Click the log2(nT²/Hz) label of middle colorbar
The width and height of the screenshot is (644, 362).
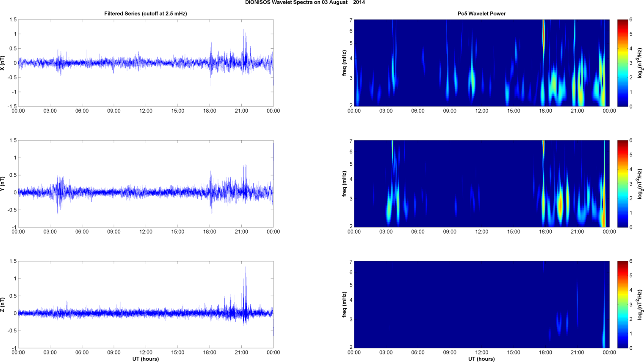[x=640, y=184]
